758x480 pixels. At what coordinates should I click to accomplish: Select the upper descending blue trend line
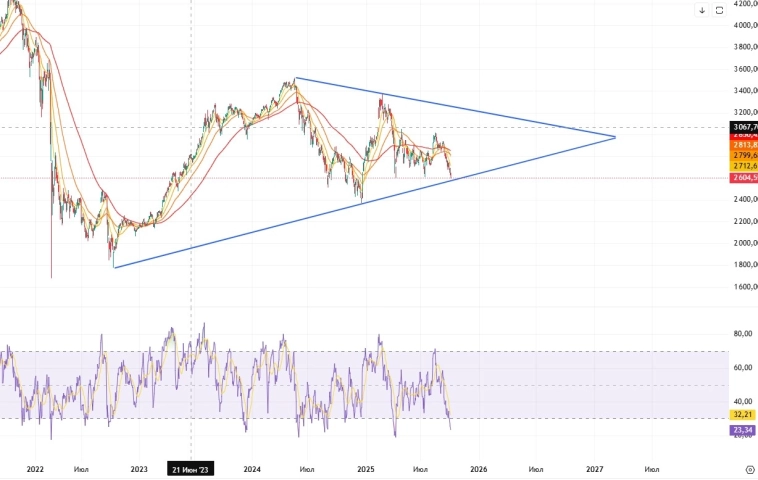(x=454, y=107)
